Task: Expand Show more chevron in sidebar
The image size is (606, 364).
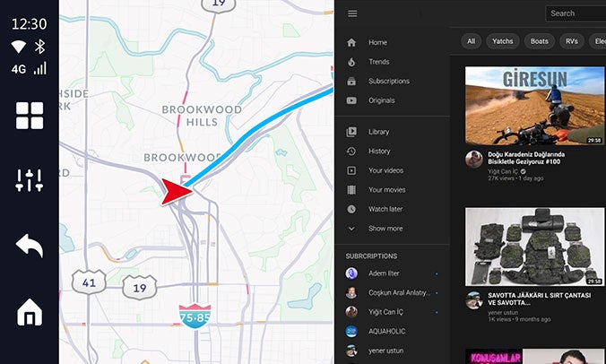Action: tap(351, 229)
